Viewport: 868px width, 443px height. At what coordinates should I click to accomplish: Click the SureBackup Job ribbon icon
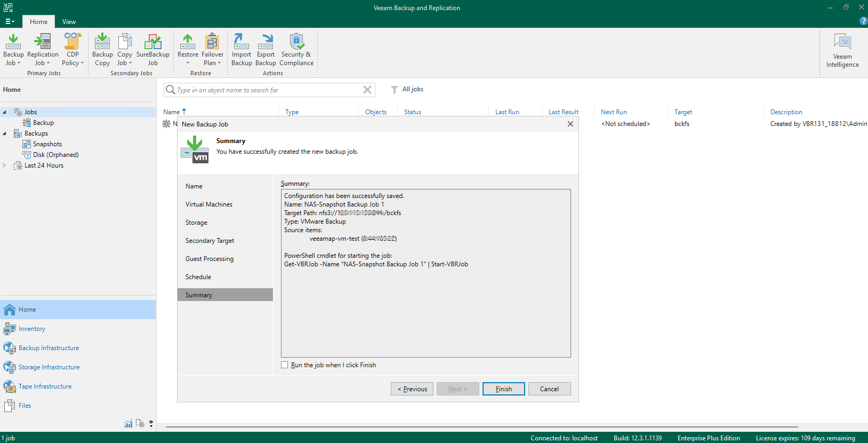[153, 41]
